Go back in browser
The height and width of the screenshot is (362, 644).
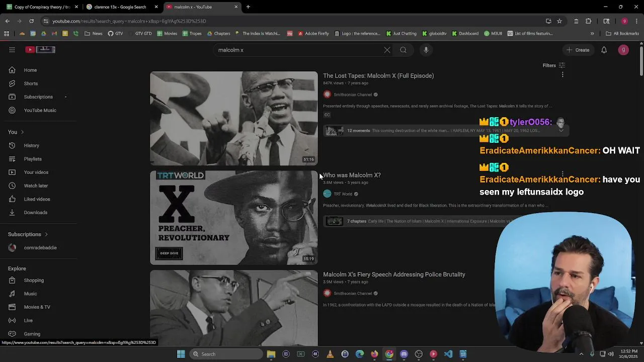[7, 21]
